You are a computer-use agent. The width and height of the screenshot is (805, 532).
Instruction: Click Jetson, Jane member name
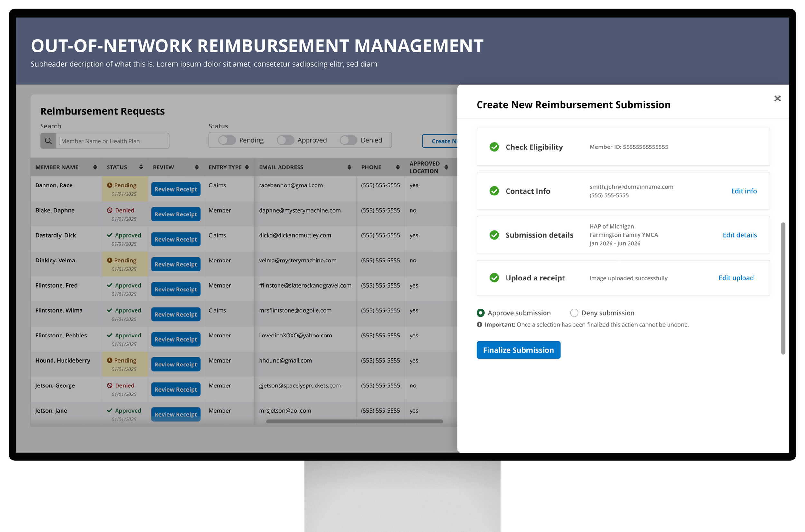pos(51,411)
